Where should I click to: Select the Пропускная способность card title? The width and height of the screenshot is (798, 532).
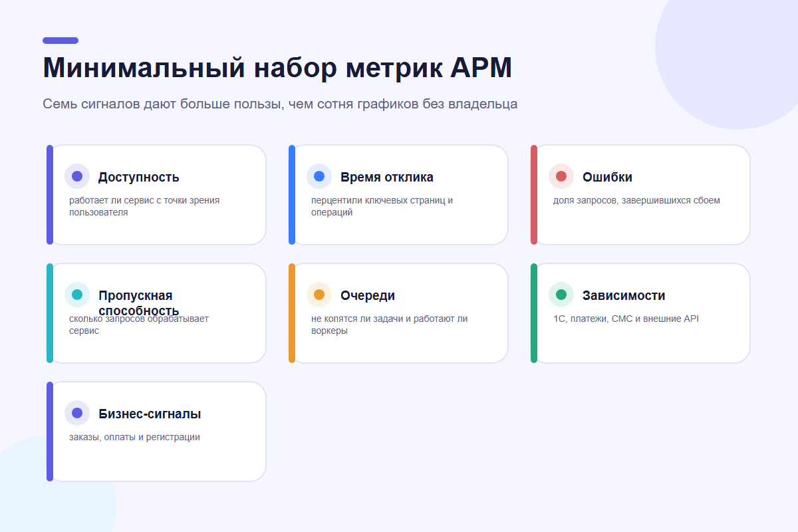coord(139,303)
